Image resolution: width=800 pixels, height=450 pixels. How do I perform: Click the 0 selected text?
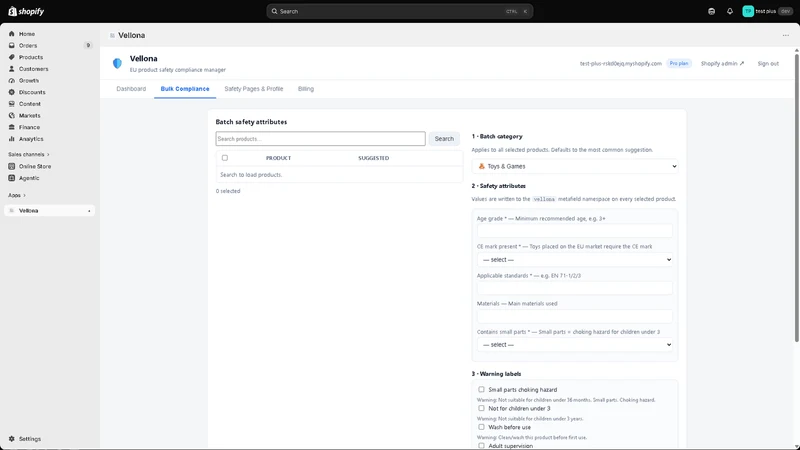pos(228,191)
